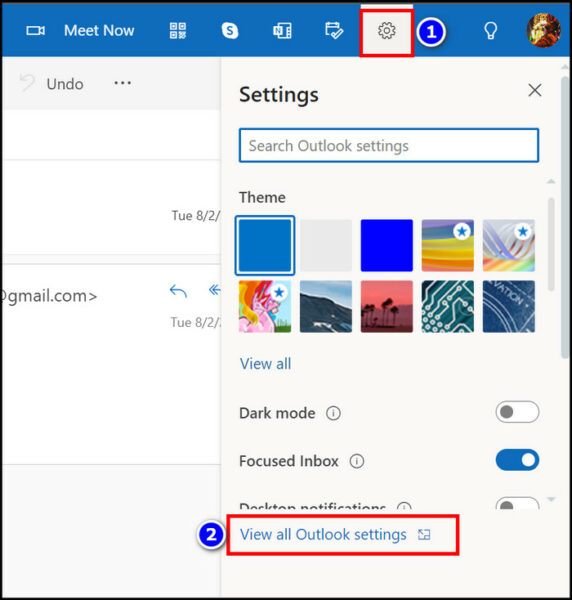Choose the ribbon swirl theme thumbnail

click(508, 245)
